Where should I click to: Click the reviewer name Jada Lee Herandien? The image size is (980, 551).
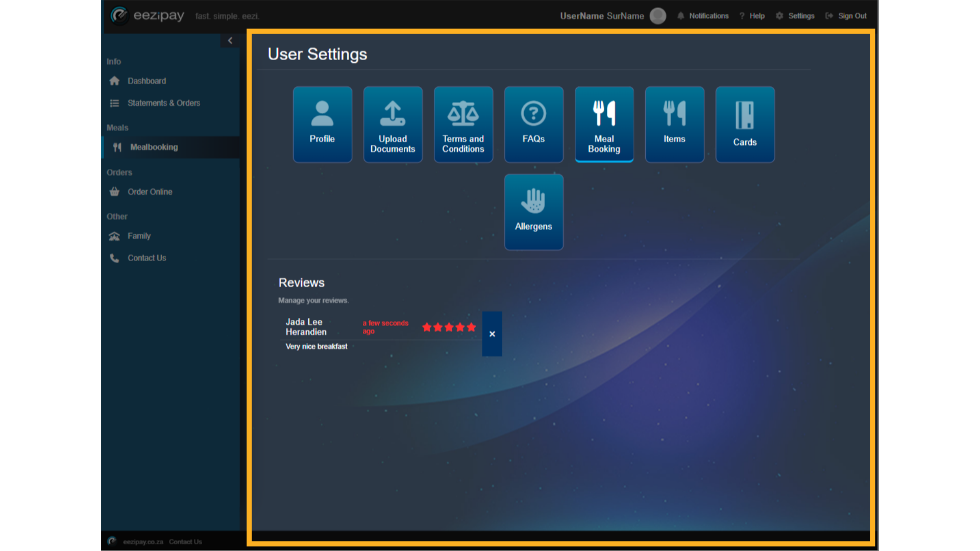pyautogui.click(x=306, y=327)
